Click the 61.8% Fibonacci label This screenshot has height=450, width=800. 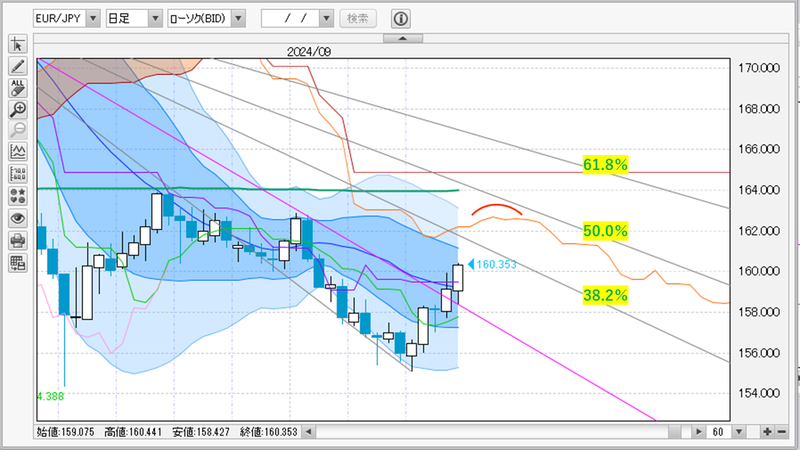click(x=605, y=165)
